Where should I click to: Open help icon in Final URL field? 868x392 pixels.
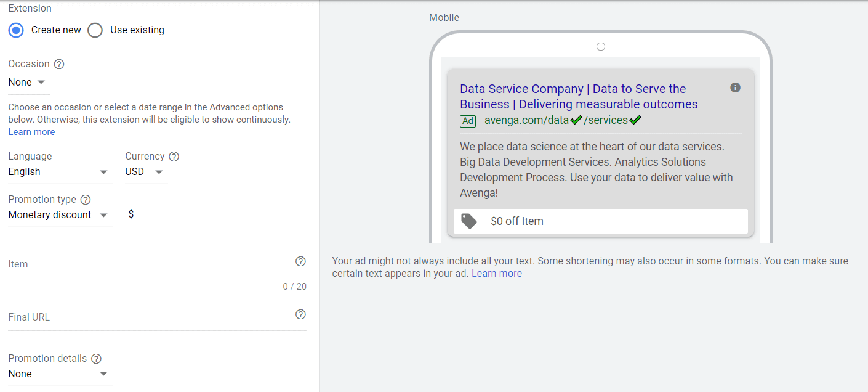click(x=300, y=314)
